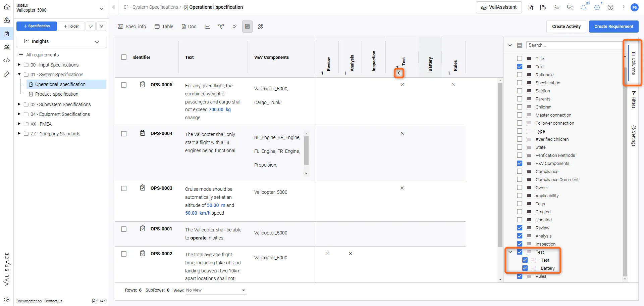
Task: Click the column Search field
Action: [x=574, y=45]
